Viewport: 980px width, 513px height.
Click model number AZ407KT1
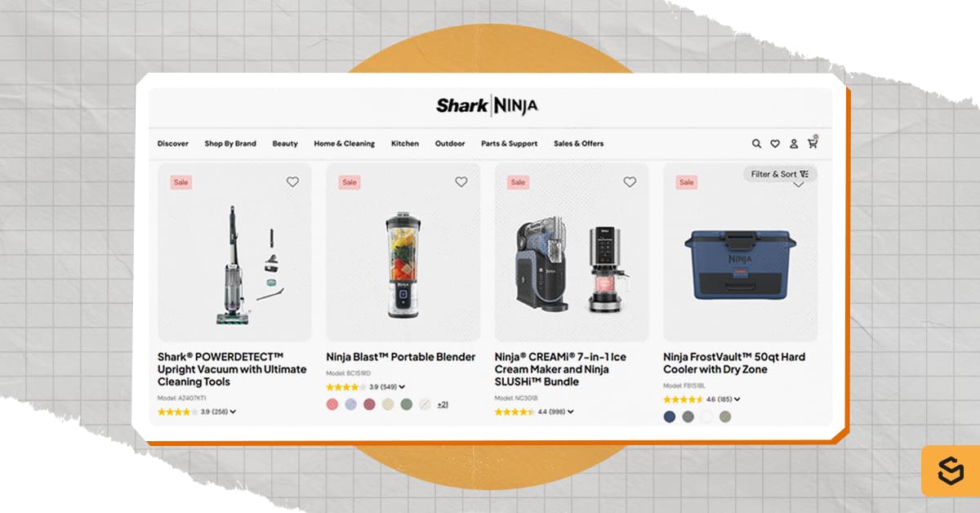tap(182, 398)
